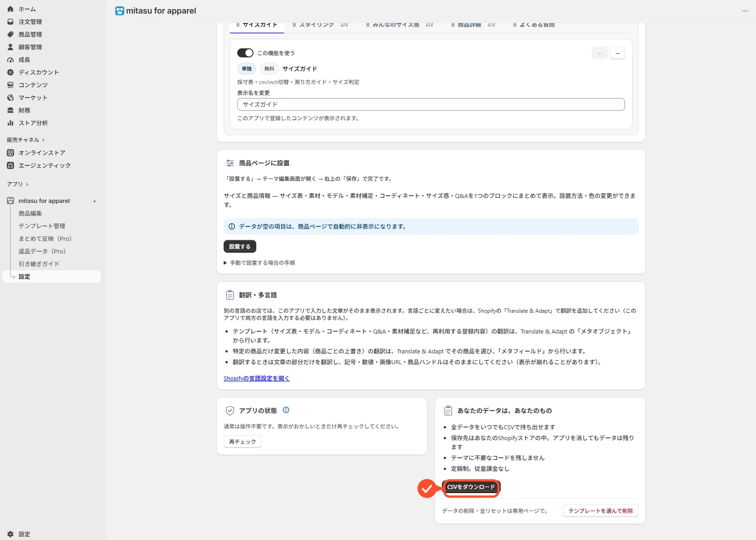Click the info icon in the blue データが空の項目 banner
The width and height of the screenshot is (756, 540).
pos(232,226)
